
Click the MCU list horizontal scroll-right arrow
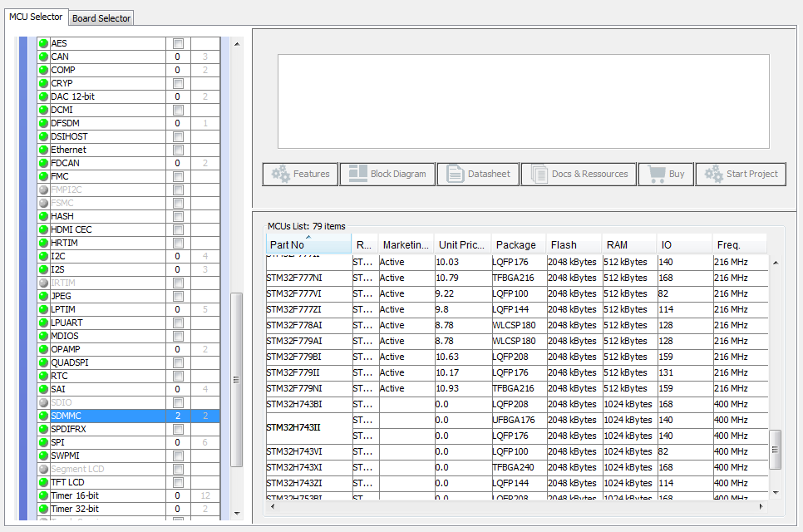point(761,506)
